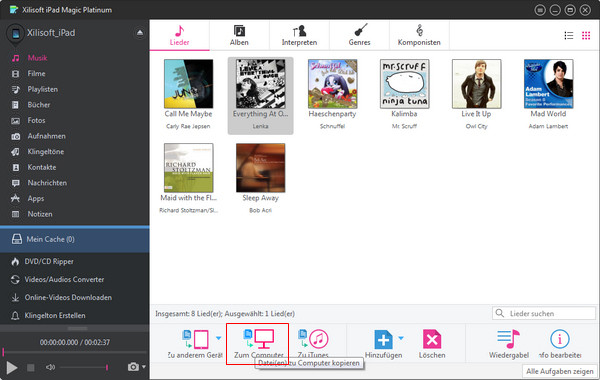Select Maid with the Flaxen Hair cover
This screenshot has width=600, height=380.
(189, 168)
